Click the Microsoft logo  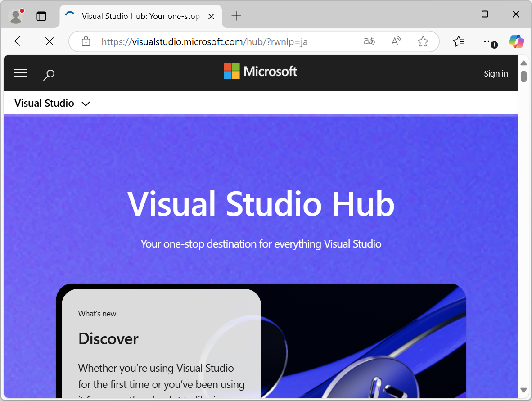point(260,71)
